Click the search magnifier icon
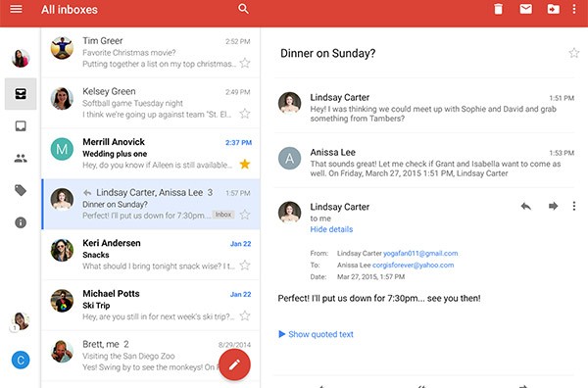The height and width of the screenshot is (388, 588). (x=243, y=9)
